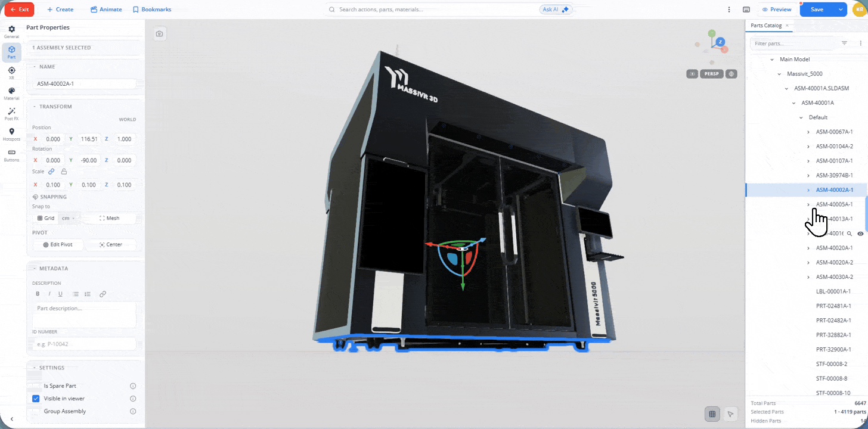Viewport: 868px width, 429px height.
Task: Collapse the Main Model tree node
Action: (x=772, y=60)
